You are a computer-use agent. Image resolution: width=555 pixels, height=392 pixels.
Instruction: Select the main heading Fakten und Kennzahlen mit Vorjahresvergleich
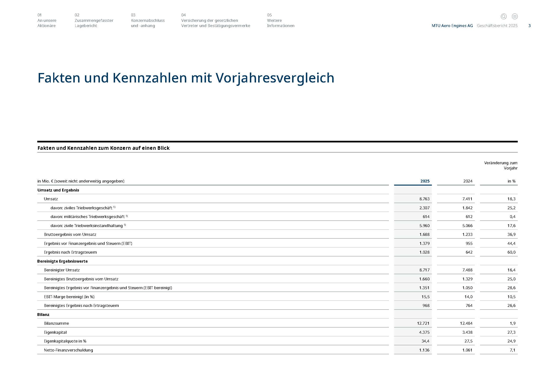pos(186,78)
